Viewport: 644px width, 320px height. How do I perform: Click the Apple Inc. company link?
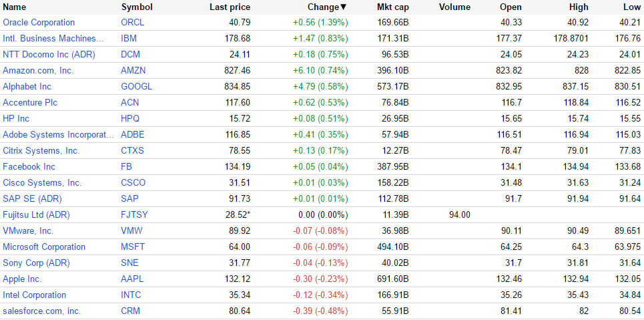tap(22, 279)
